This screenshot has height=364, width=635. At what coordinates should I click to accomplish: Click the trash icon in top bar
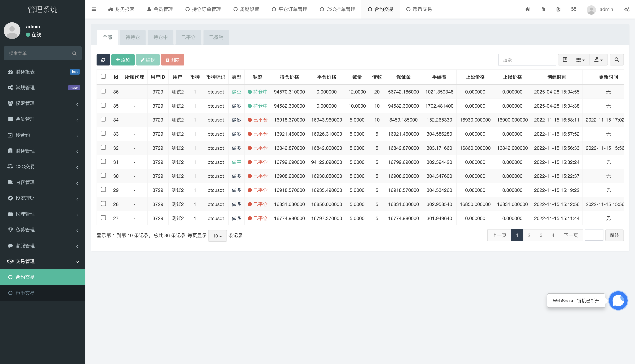tap(543, 9)
